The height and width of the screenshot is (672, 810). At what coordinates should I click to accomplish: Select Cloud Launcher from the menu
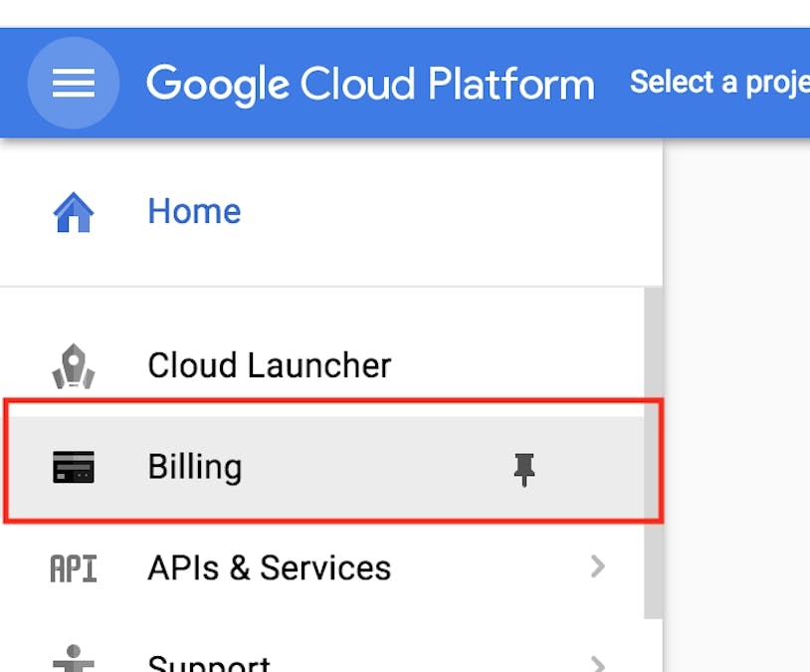pyautogui.click(x=268, y=364)
